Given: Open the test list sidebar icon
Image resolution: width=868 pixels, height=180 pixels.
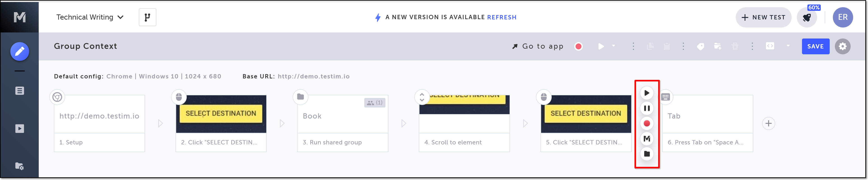Looking at the screenshot, I should point(20,91).
